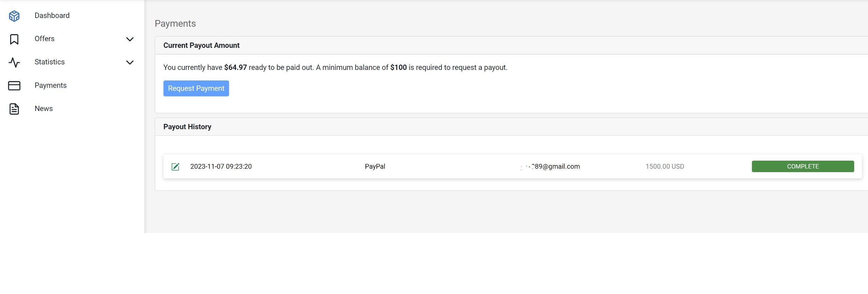Click the Payments credit card icon
868x294 pixels.
[x=14, y=86]
